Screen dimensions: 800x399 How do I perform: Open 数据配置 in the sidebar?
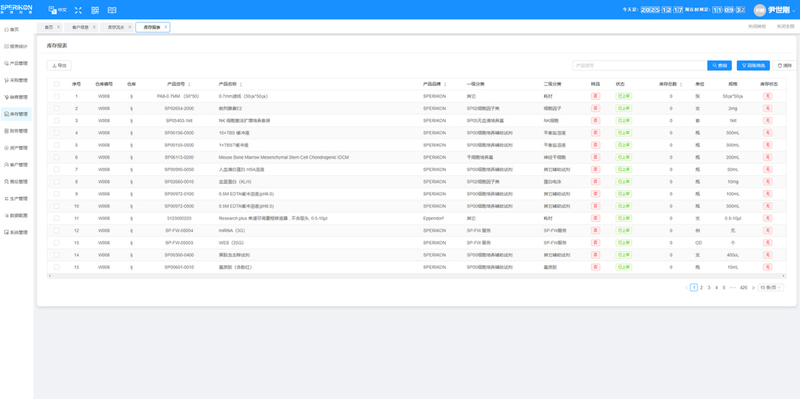(16, 215)
